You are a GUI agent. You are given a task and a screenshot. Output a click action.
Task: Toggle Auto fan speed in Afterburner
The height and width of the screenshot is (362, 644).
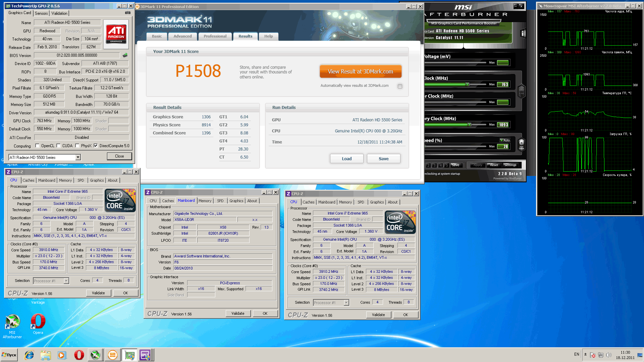tap(505, 140)
